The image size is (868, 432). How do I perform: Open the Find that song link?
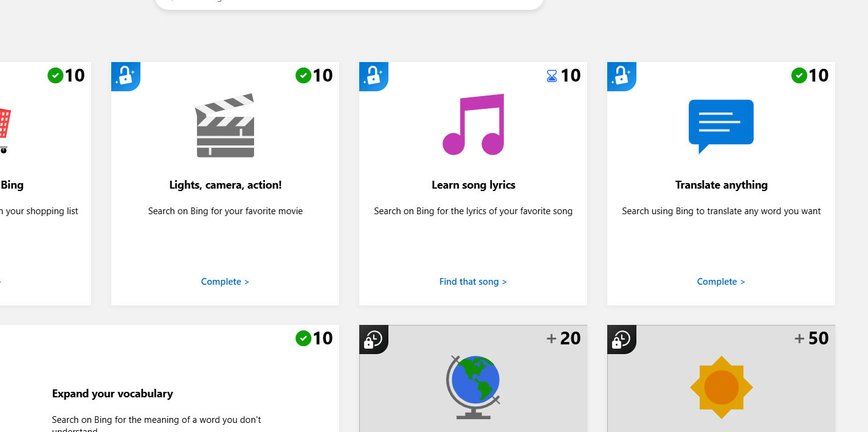(473, 281)
